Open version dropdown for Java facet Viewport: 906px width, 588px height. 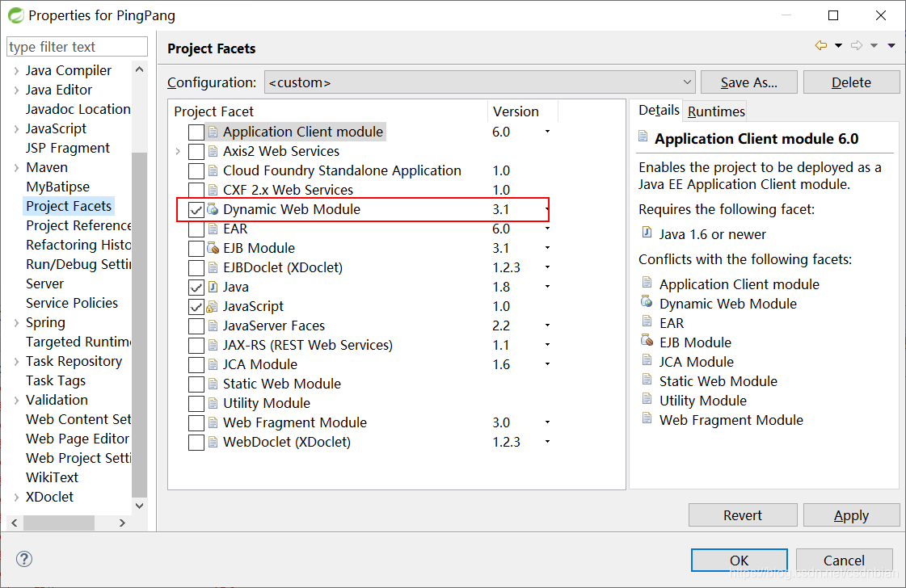point(547,287)
